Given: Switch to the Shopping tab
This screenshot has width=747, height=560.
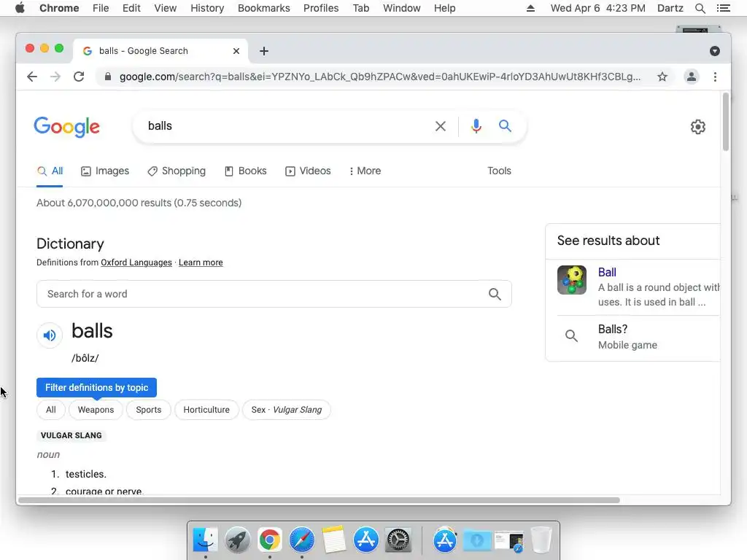Looking at the screenshot, I should (x=177, y=171).
